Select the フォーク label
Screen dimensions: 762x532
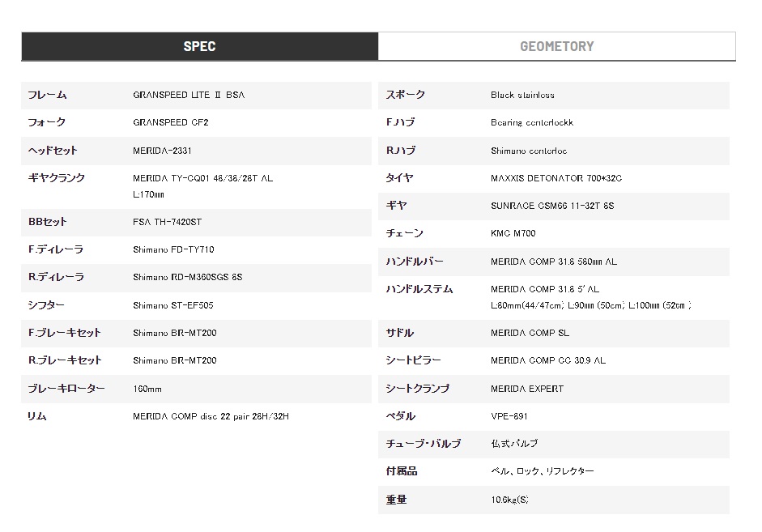[x=47, y=122]
